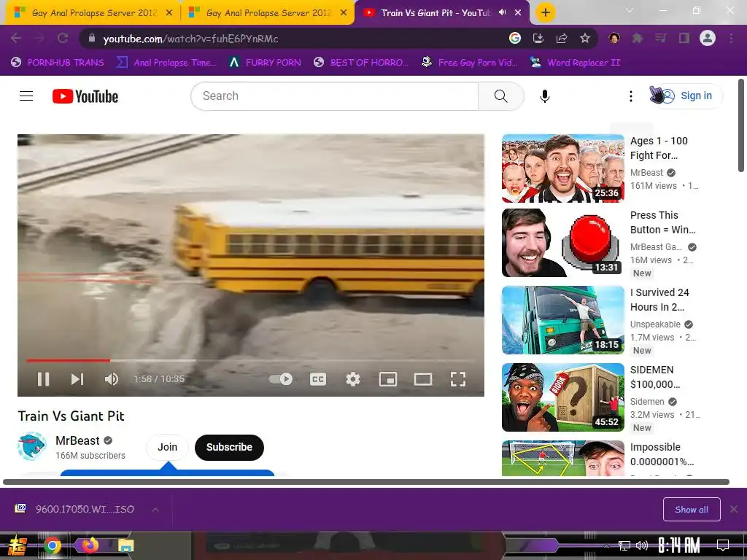The height and width of the screenshot is (560, 747).
Task: Open Impossible 0.0000001% video title
Action: (x=662, y=454)
